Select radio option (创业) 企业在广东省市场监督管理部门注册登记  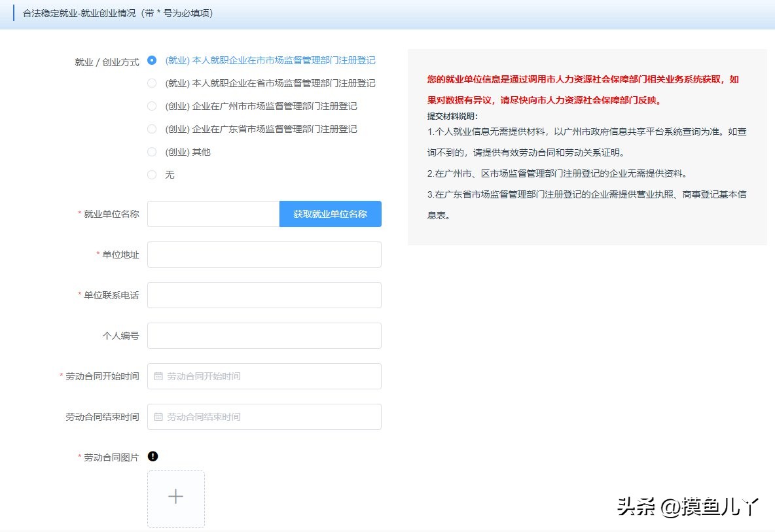(x=152, y=129)
